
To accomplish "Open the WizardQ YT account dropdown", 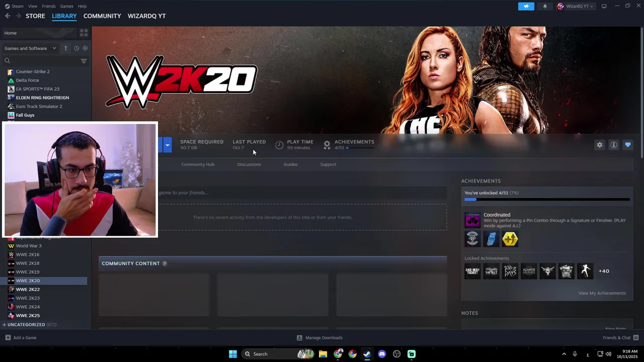I will [575, 6].
